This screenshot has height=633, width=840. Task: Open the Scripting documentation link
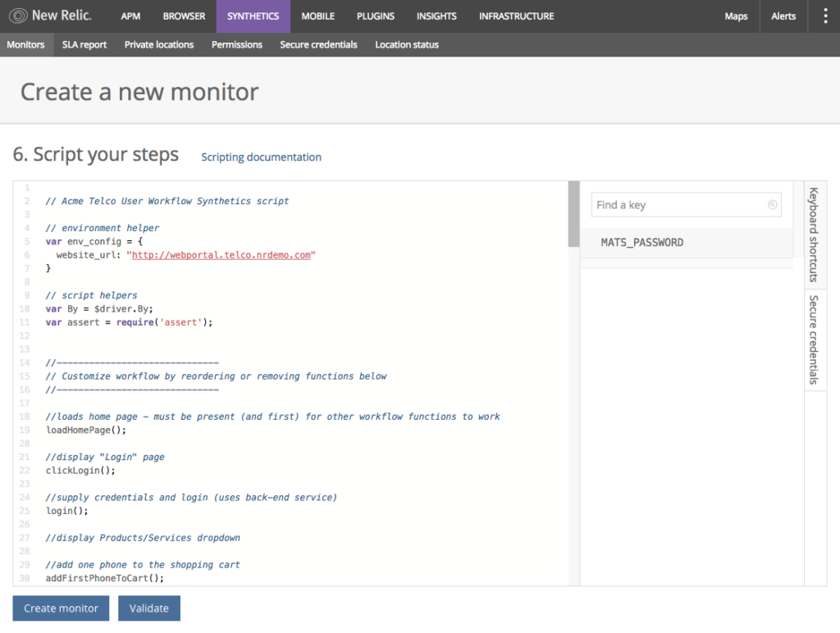click(x=261, y=157)
